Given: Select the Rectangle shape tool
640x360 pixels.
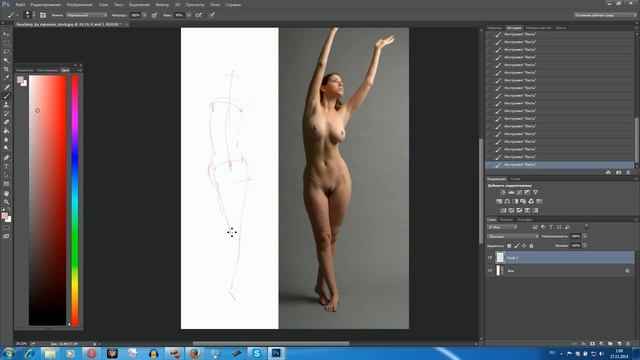Looking at the screenshot, I should [x=6, y=184].
